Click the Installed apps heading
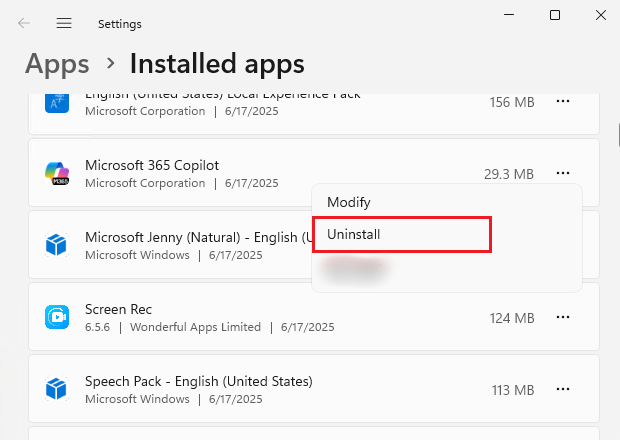The image size is (620, 440). [x=217, y=64]
